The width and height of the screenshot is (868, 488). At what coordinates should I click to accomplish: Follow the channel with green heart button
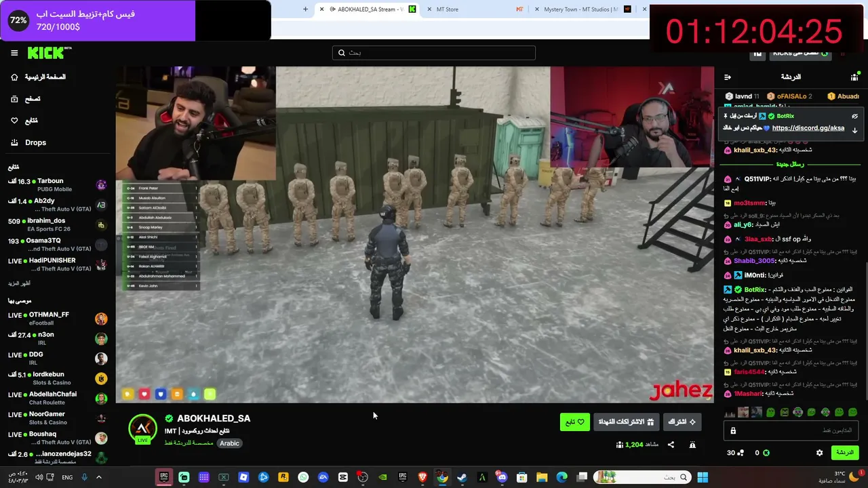point(575,422)
